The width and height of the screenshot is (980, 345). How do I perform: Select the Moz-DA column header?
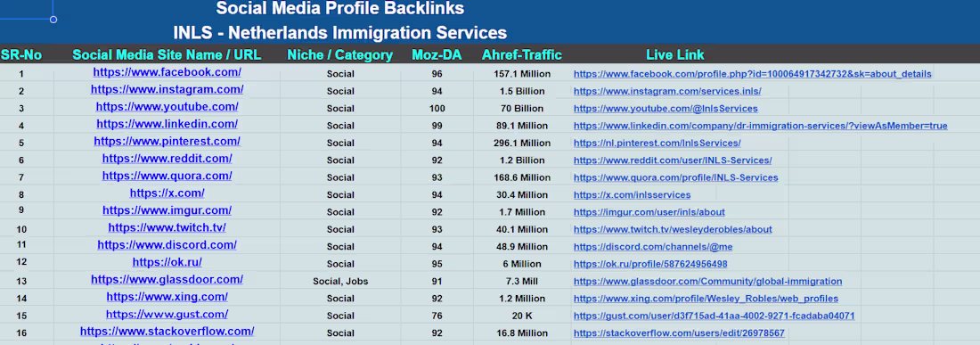[437, 55]
